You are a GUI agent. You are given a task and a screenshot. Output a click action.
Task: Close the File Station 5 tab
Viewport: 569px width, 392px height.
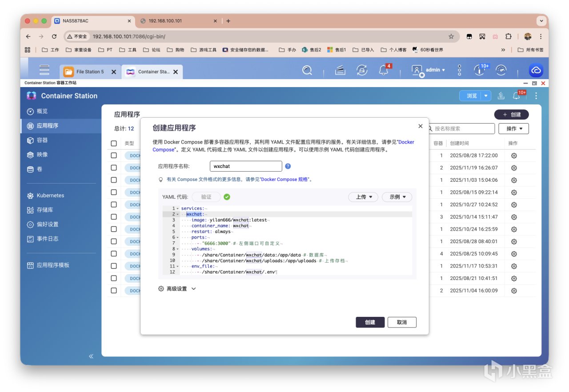coord(113,72)
